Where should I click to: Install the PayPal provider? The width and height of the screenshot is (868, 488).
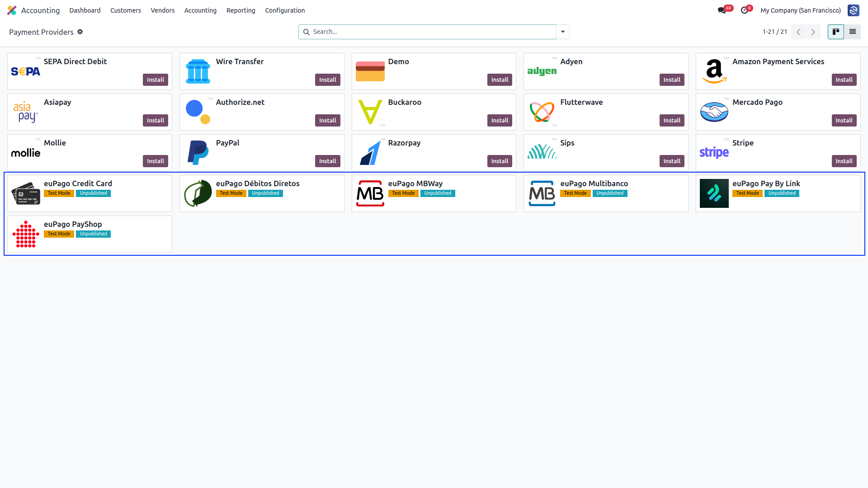tap(328, 161)
